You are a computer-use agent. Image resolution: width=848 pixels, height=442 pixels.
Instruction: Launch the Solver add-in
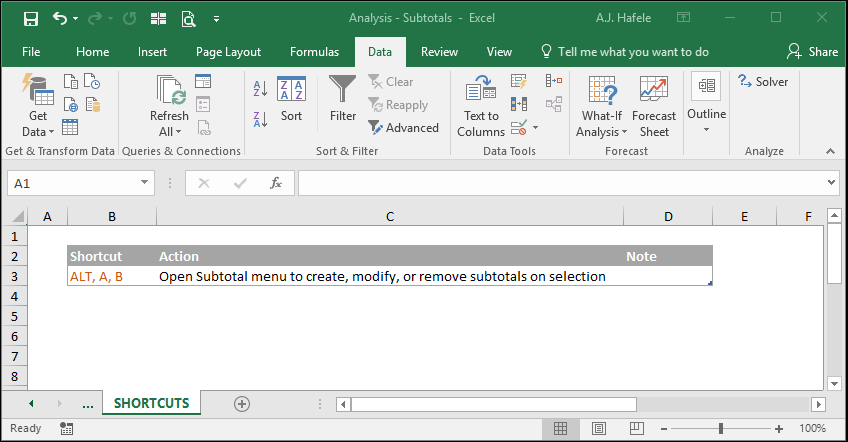click(x=763, y=82)
